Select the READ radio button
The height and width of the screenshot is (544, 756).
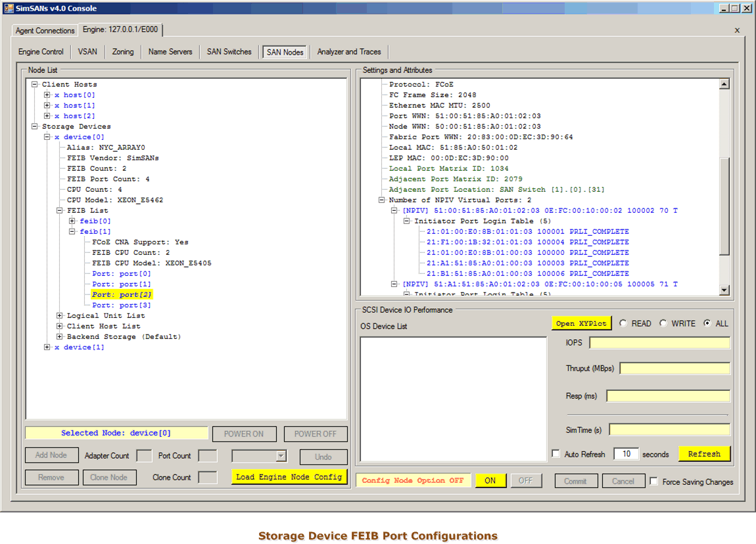(x=623, y=323)
